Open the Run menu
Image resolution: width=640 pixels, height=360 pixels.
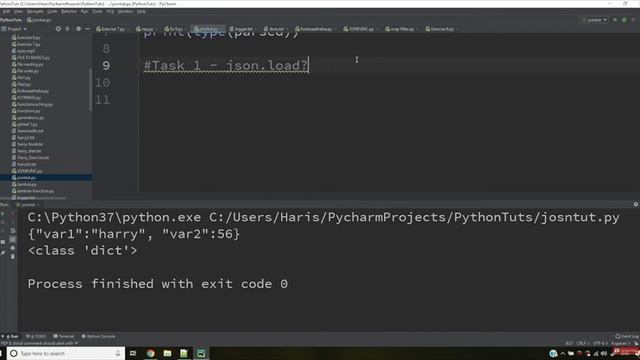[84, 11]
